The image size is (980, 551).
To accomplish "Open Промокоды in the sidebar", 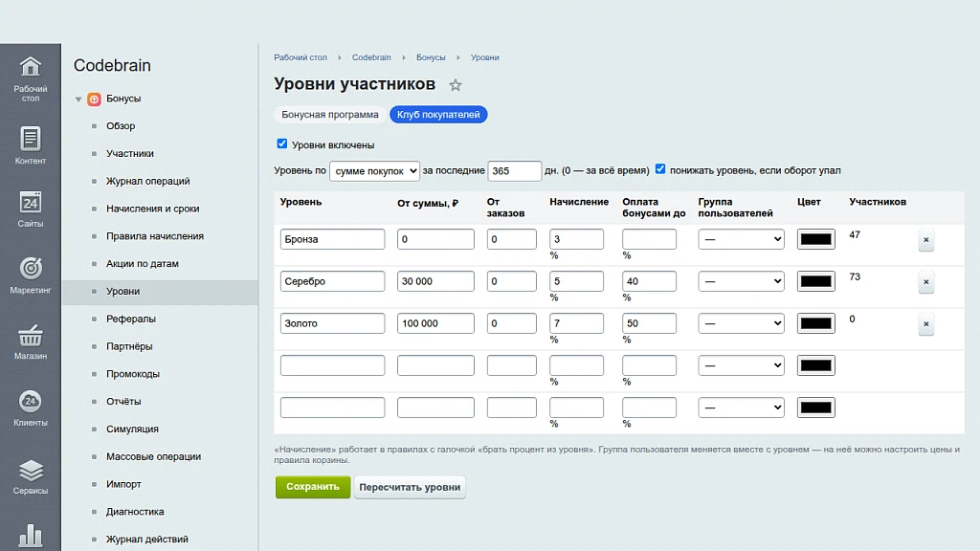I will pos(133,374).
